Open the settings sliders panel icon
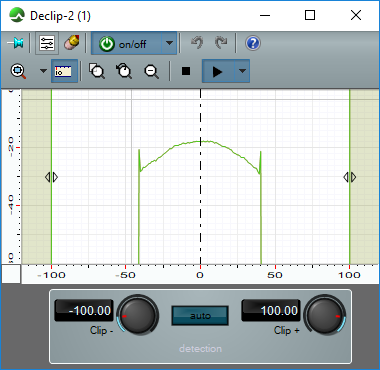The height and width of the screenshot is (370, 380). pos(47,43)
